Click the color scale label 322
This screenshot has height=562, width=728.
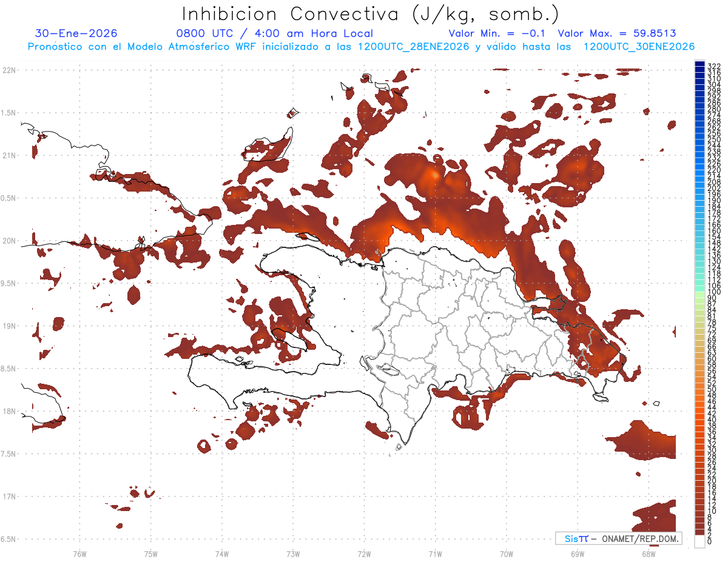point(713,65)
